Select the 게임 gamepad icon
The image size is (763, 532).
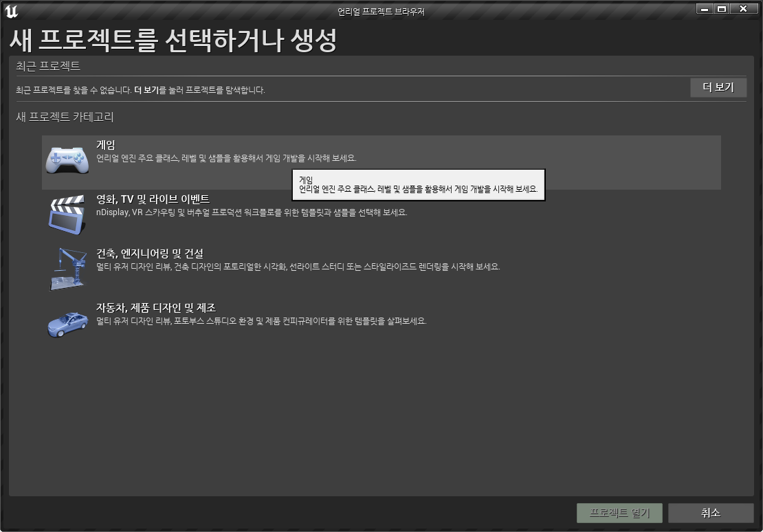(67, 160)
